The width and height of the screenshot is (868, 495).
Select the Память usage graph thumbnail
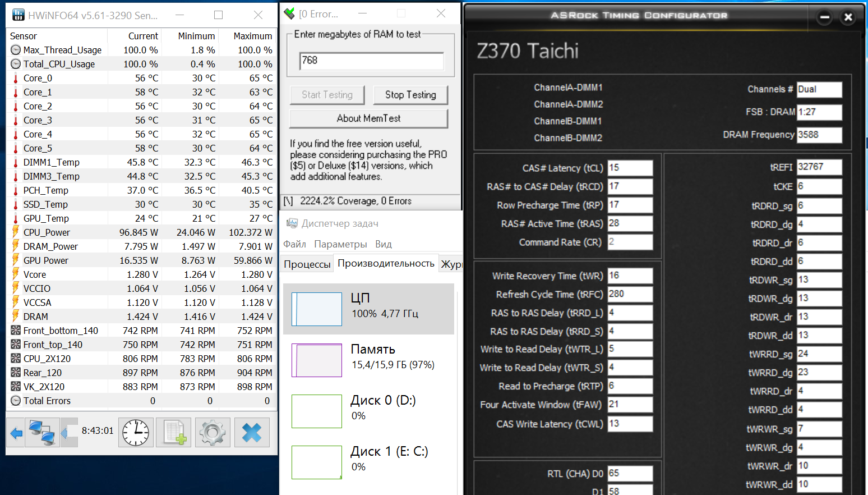point(317,360)
